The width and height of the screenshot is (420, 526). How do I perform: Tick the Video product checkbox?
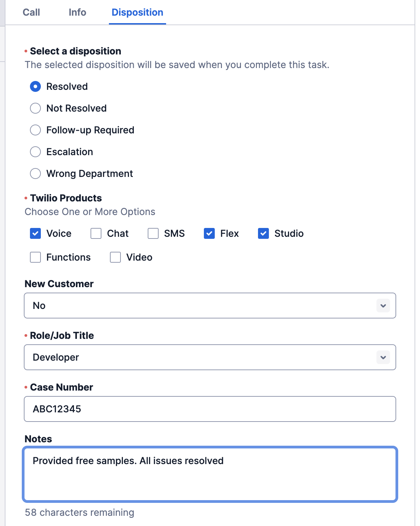pyautogui.click(x=115, y=257)
